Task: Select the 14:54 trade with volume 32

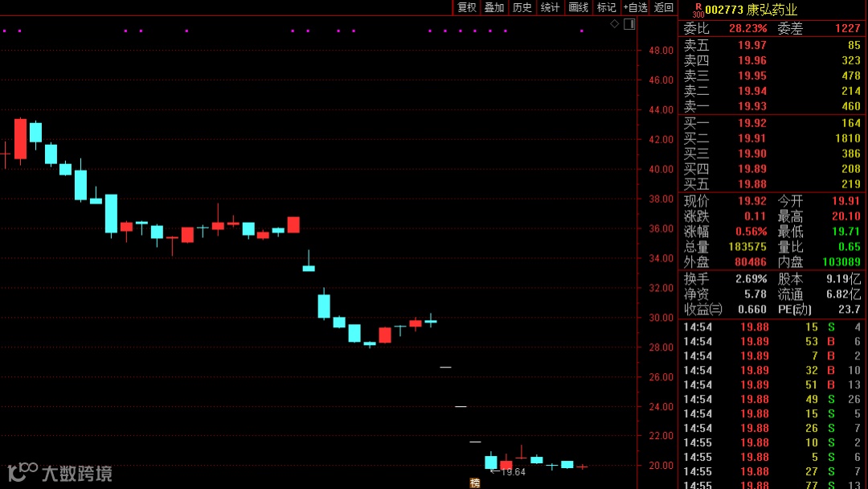Action: pos(772,371)
